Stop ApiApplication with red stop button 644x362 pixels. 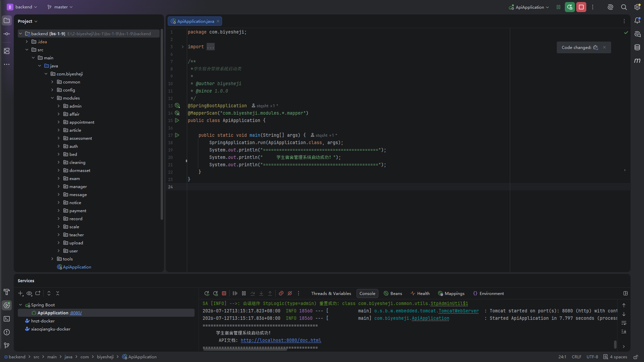click(581, 7)
